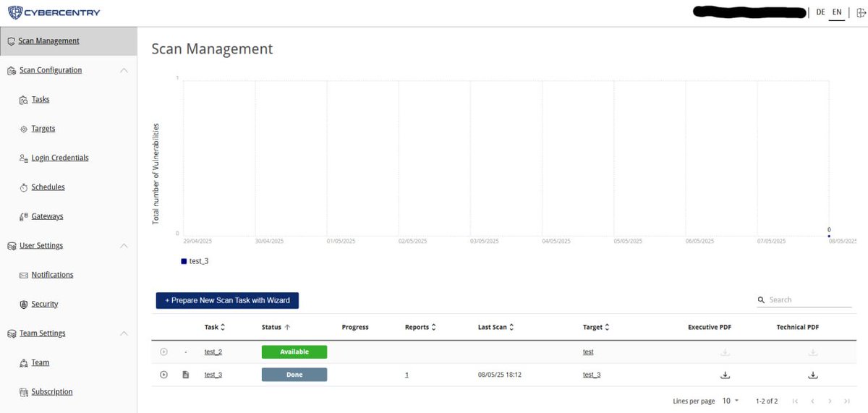The image size is (868, 413).
Task: Click the Subscription icon
Action: pos(24,392)
